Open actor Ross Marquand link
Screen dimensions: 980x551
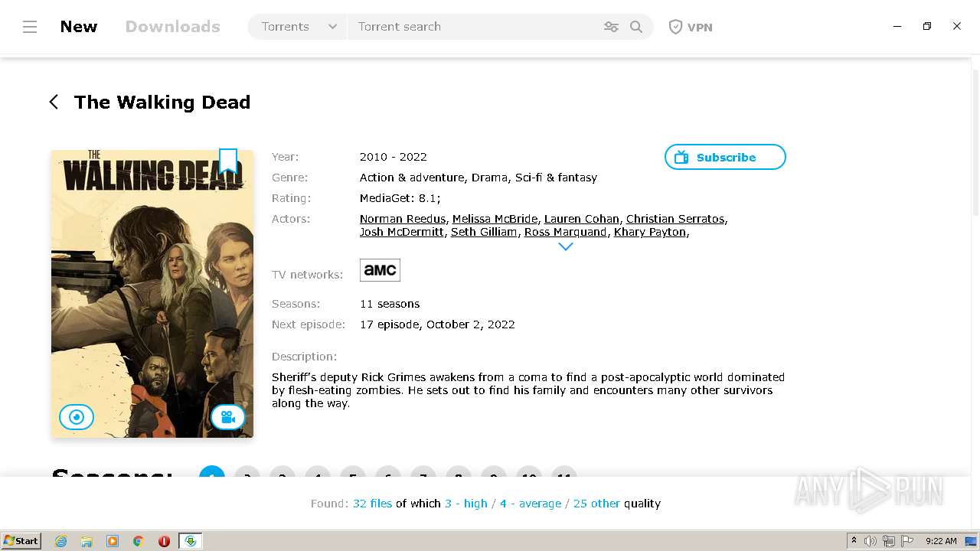click(566, 232)
